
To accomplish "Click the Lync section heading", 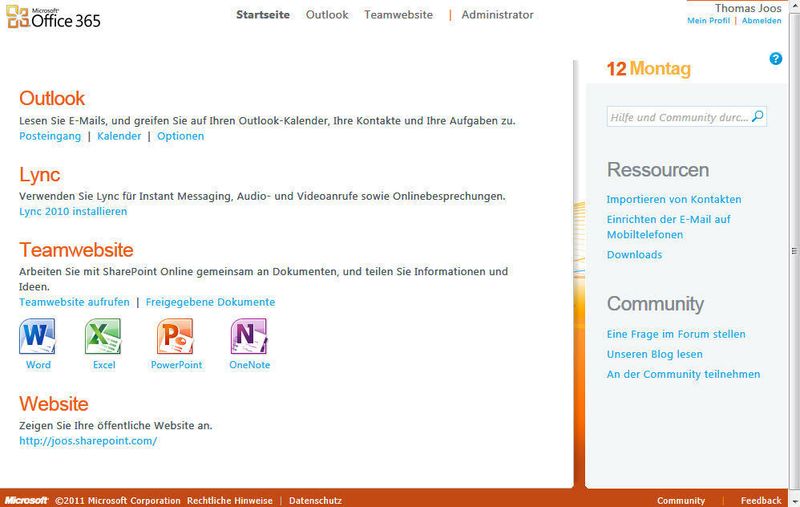I will coord(40,174).
